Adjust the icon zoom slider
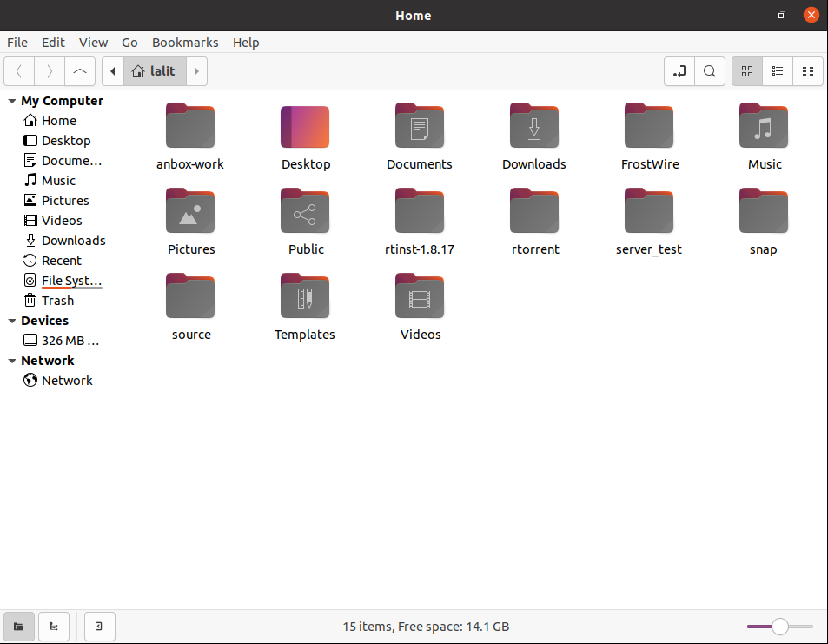828x644 pixels. click(779, 626)
